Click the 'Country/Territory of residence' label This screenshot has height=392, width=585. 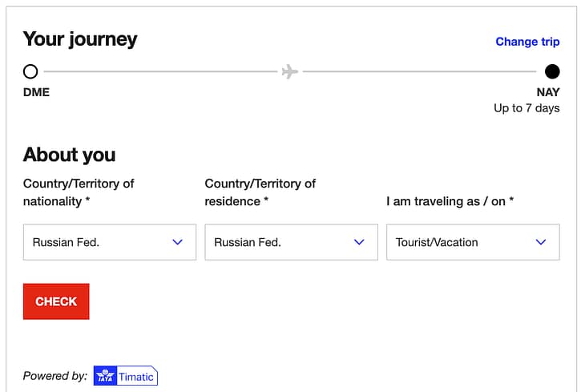point(260,192)
